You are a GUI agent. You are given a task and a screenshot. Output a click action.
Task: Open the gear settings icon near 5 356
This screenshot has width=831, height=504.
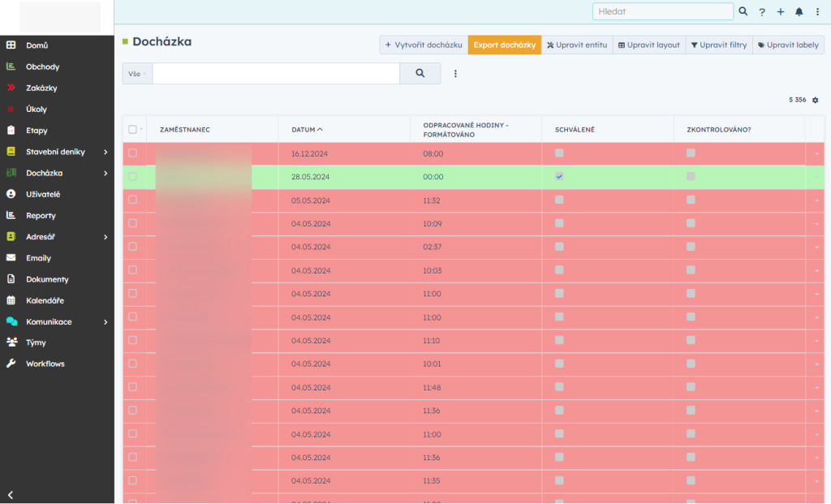(x=816, y=100)
